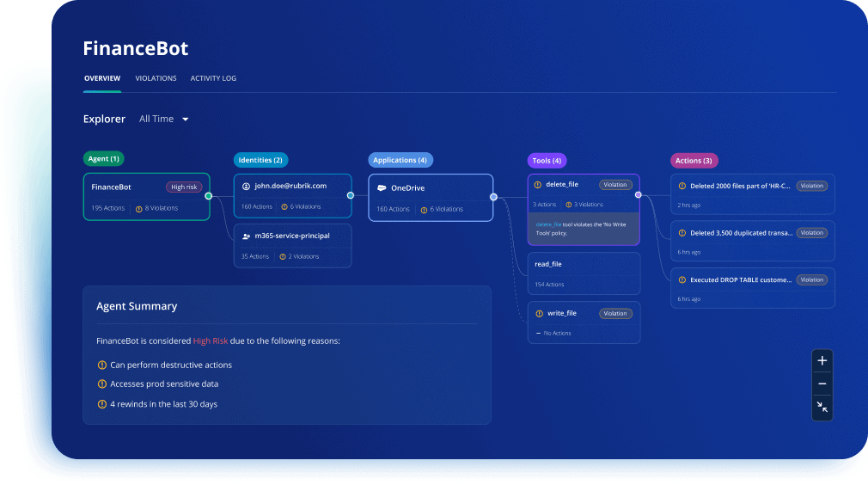Click the zoom out minus icon

(x=822, y=384)
